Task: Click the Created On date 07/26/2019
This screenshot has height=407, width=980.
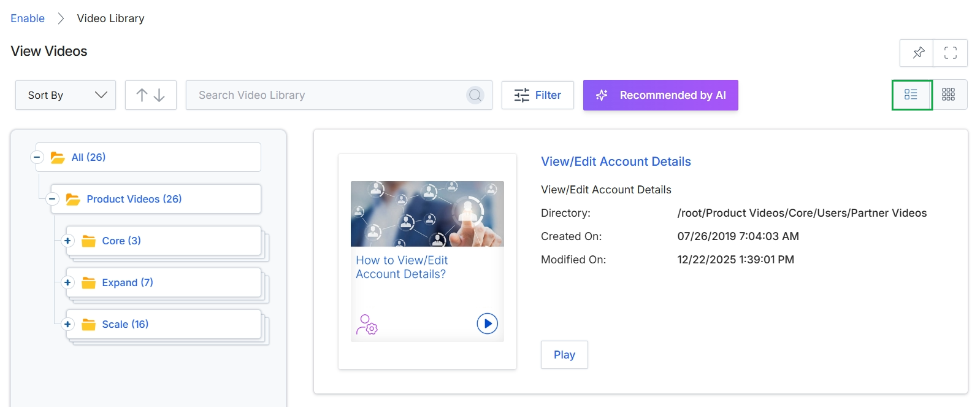Action: (x=738, y=236)
